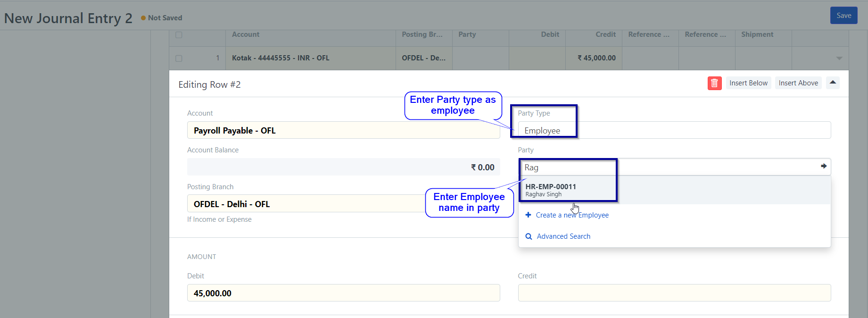Open linked employee with Party field arrow
Image resolution: width=868 pixels, height=318 pixels.
pyautogui.click(x=824, y=166)
